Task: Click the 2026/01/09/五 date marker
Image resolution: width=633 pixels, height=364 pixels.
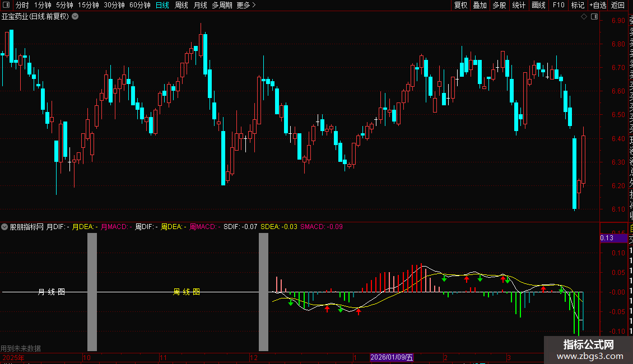Action: click(x=392, y=357)
